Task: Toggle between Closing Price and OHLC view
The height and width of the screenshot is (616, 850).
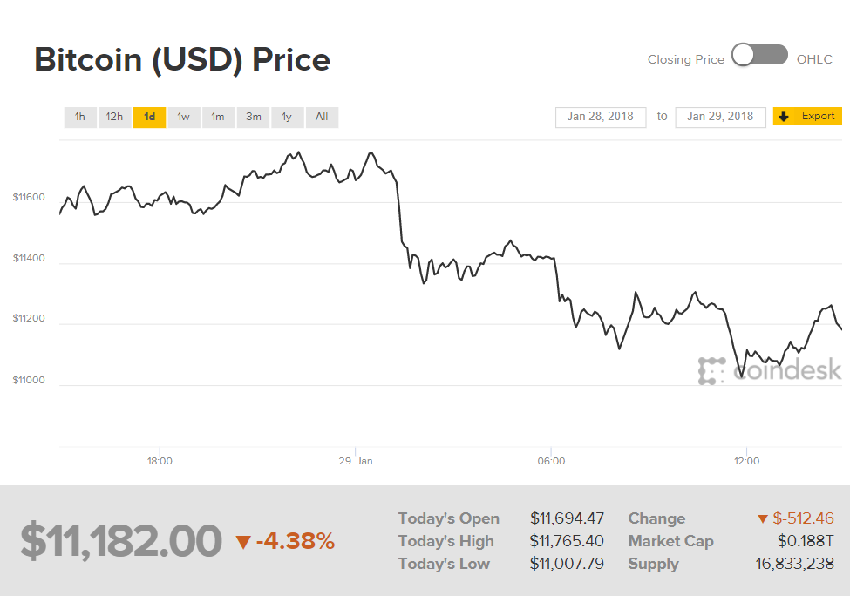Action: click(759, 55)
